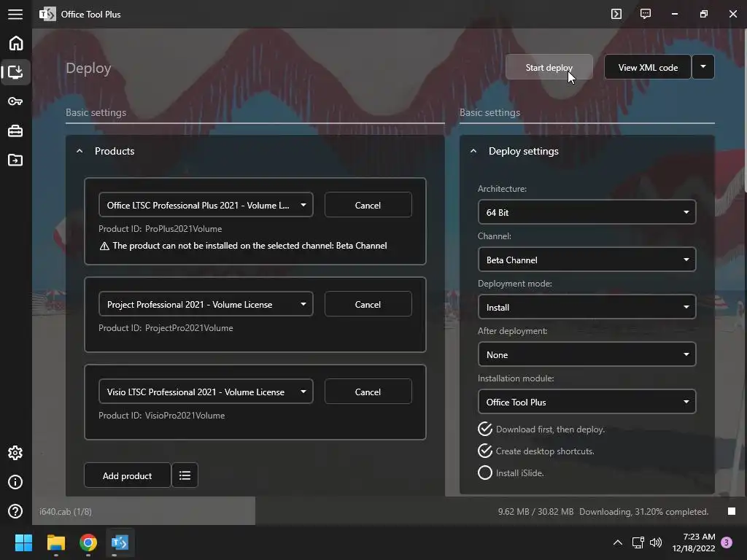
Task: Open Beta Channel dropdown
Action: (587, 260)
